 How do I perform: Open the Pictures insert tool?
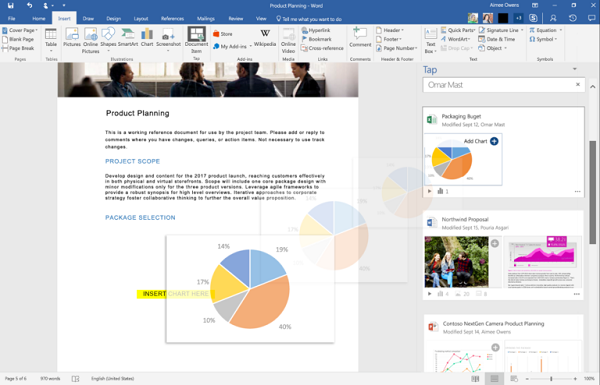pyautogui.click(x=72, y=38)
